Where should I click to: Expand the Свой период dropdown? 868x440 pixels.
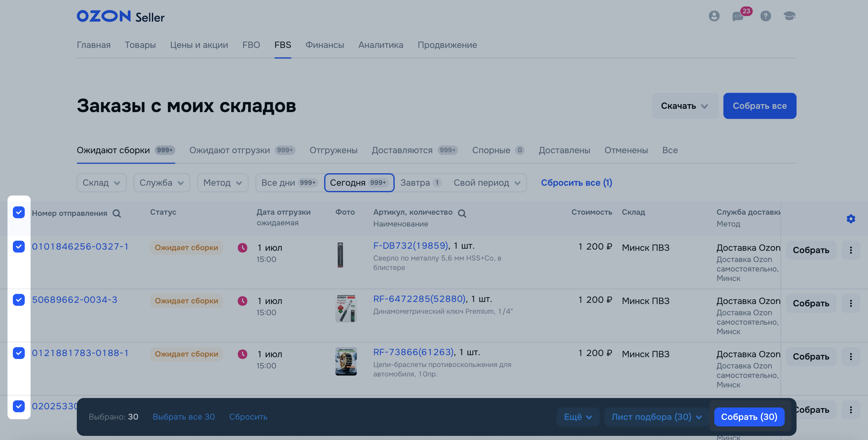[x=487, y=183]
